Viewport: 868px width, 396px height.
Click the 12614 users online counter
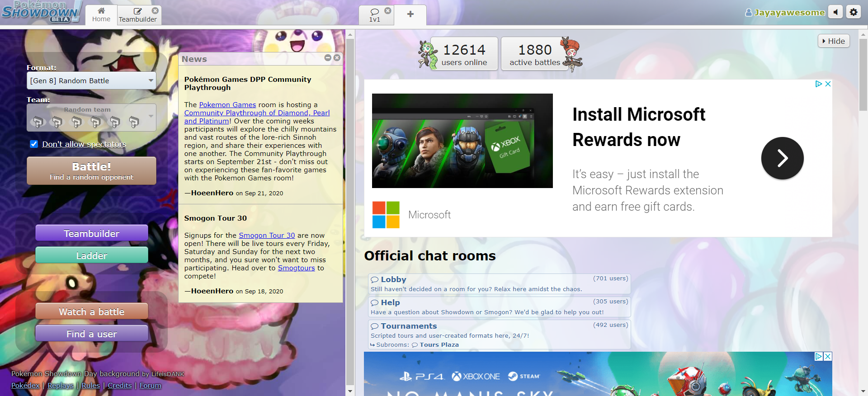464,53
